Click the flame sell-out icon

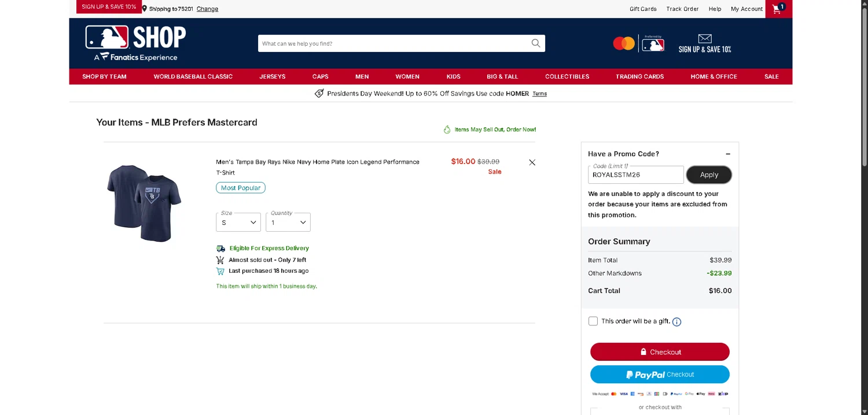point(447,129)
